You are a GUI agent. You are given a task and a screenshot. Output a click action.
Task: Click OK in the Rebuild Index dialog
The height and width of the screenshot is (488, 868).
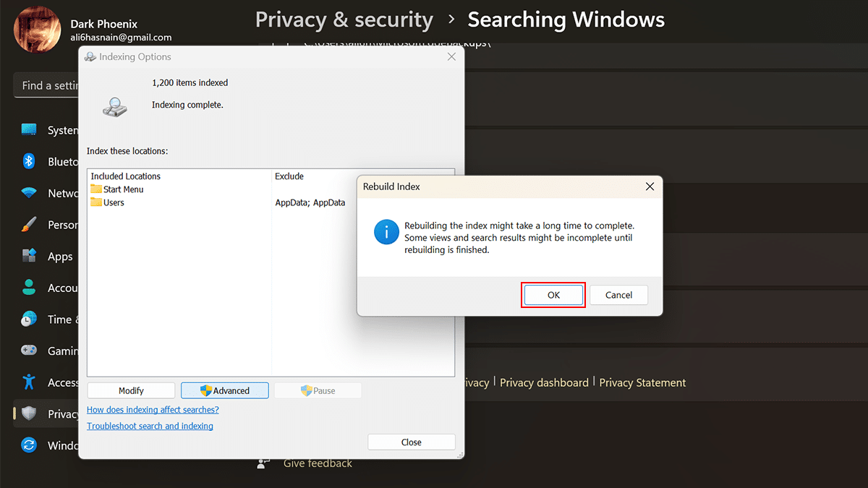(x=553, y=295)
